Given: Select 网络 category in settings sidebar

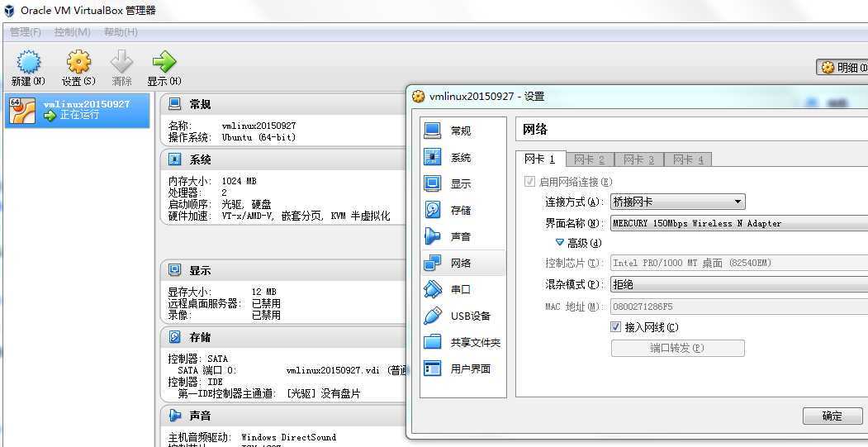Looking at the screenshot, I should (462, 263).
